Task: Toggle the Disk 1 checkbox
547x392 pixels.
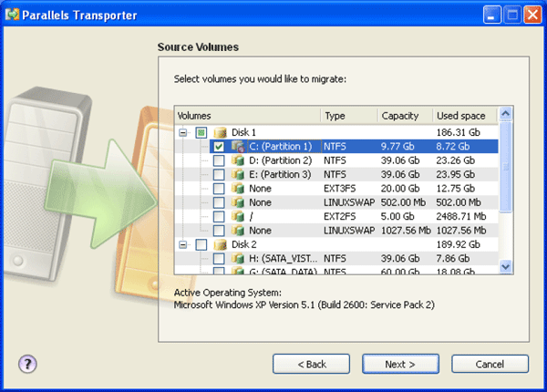Action: coord(201,132)
